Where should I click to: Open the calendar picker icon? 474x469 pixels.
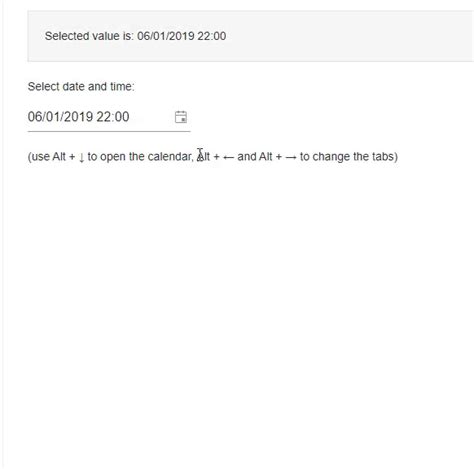(x=181, y=117)
